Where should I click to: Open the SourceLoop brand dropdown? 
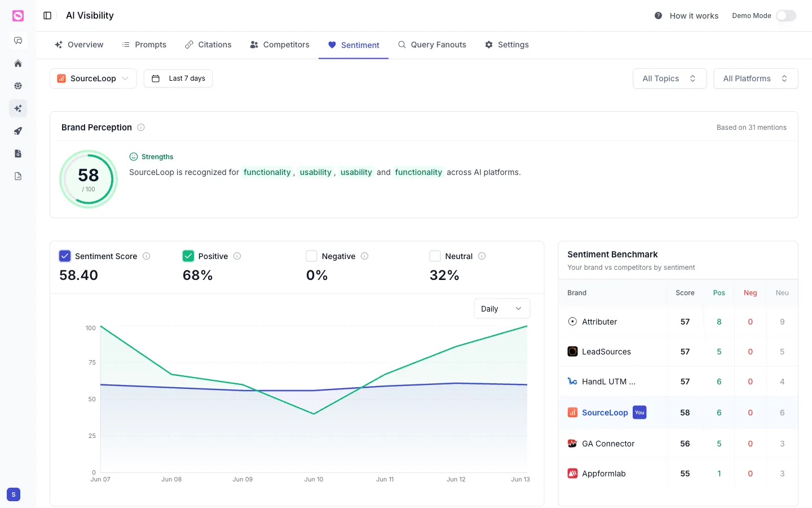pyautogui.click(x=94, y=78)
